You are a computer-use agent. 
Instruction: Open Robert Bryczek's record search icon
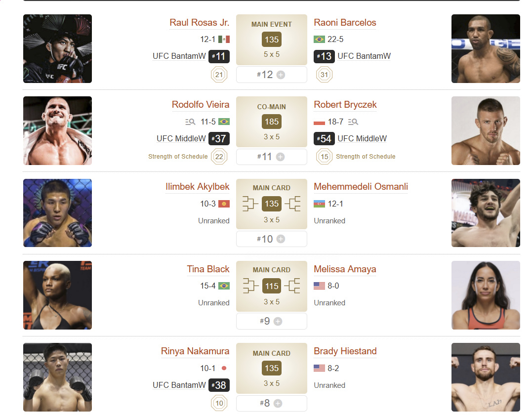(x=353, y=122)
